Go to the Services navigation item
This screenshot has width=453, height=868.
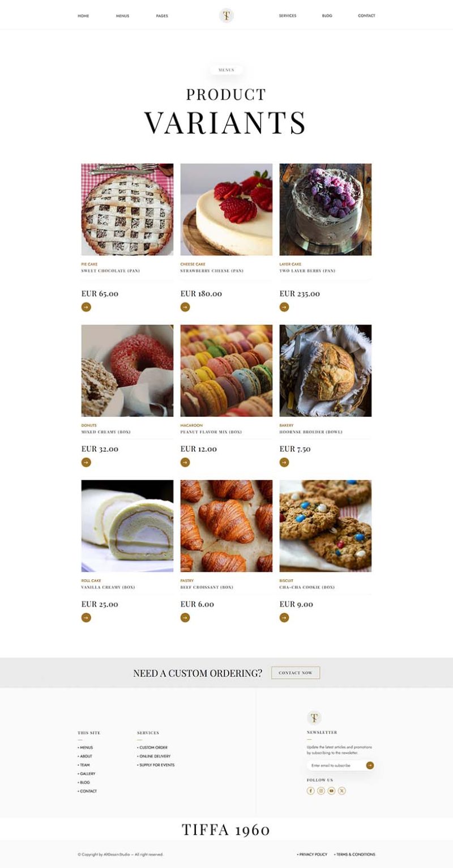(x=288, y=16)
